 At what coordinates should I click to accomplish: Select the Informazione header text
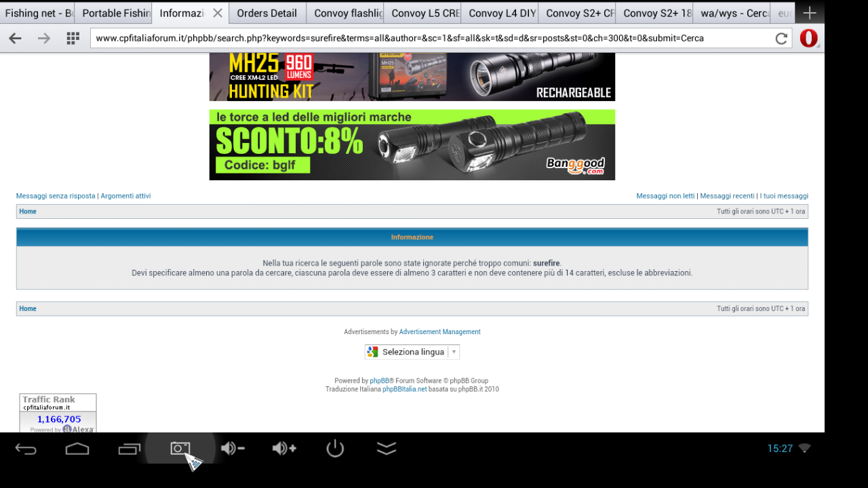coord(412,237)
